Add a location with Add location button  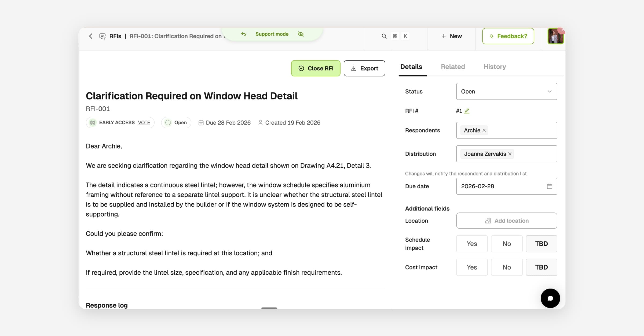(506, 221)
